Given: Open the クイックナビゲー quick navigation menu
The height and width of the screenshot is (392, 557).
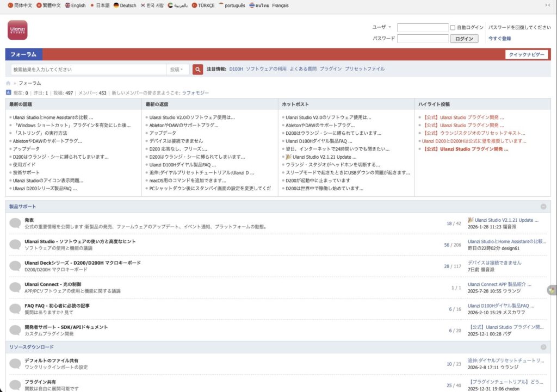Looking at the screenshot, I should pyautogui.click(x=526, y=54).
